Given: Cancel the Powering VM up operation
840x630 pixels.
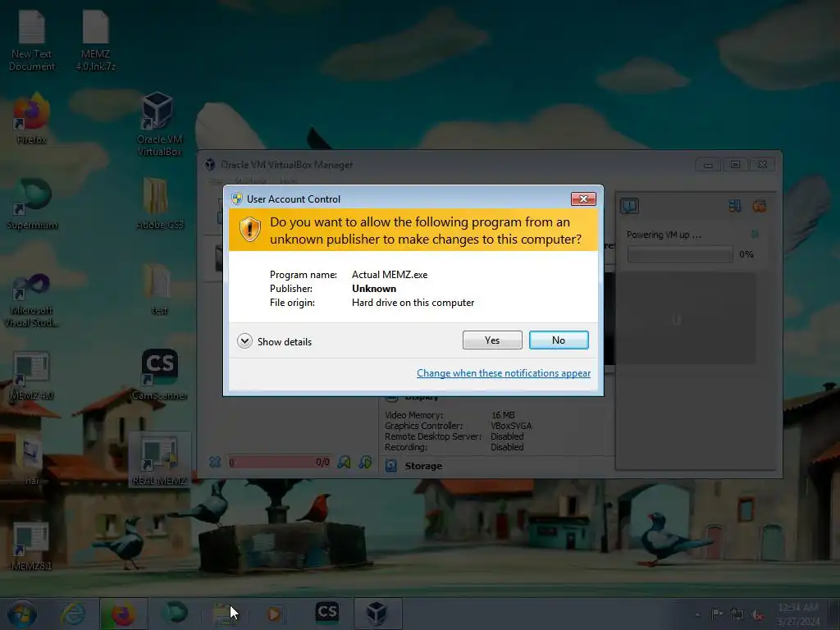Looking at the screenshot, I should pyautogui.click(x=755, y=234).
